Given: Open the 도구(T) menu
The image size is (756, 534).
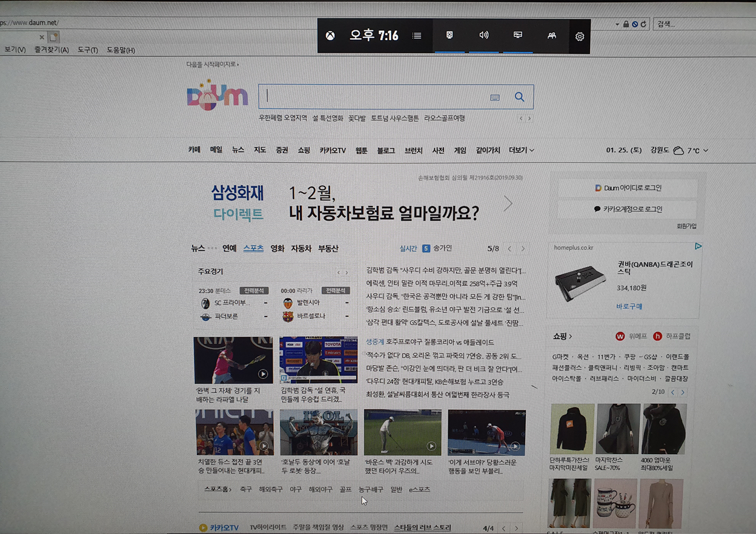Looking at the screenshot, I should 88,50.
